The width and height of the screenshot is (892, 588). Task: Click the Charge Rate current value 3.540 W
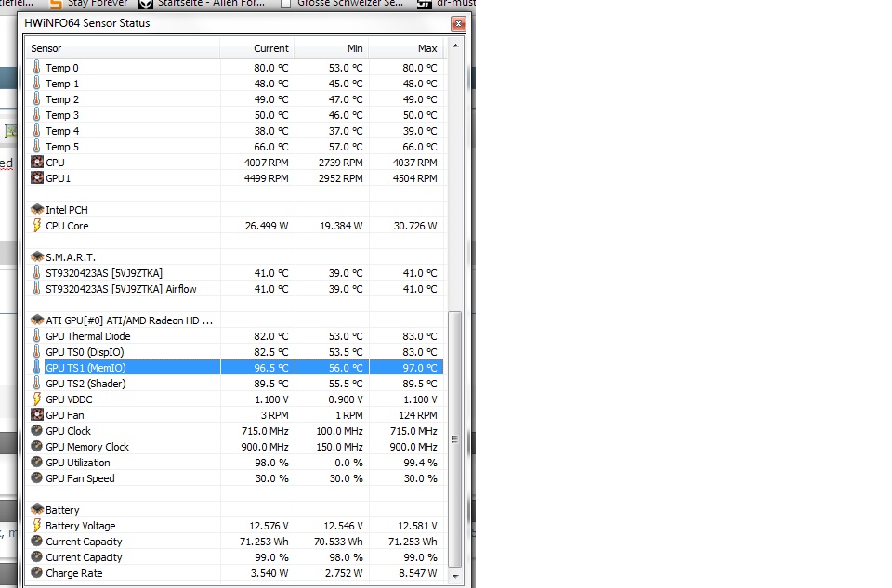click(269, 573)
